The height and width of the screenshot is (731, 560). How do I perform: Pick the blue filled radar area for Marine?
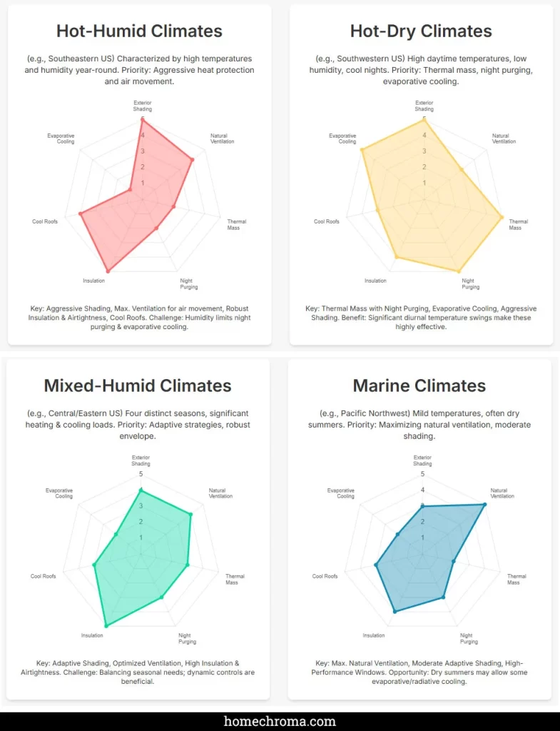(x=421, y=557)
